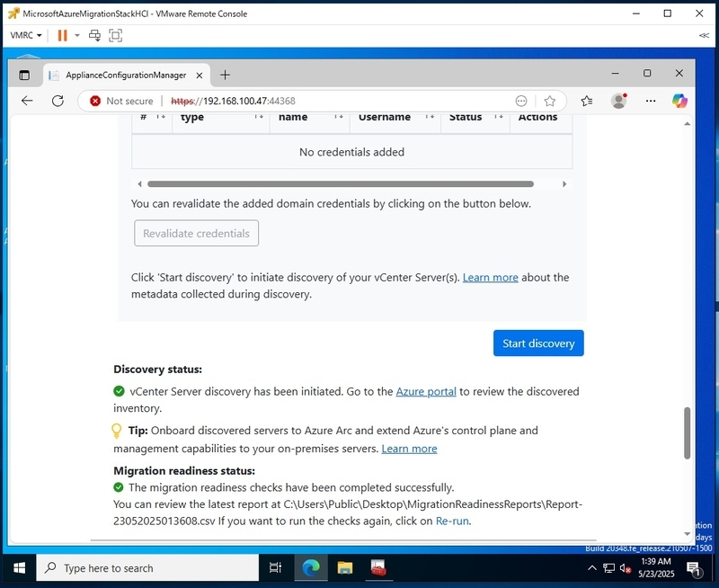Viewport: 719px width, 588px height.
Task: Open Edge Settings and more menu
Action: 650,101
